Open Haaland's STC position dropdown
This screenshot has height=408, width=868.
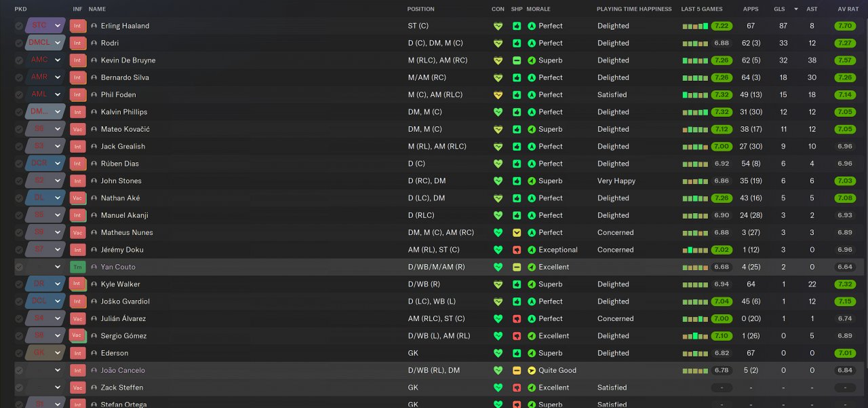tap(58, 26)
